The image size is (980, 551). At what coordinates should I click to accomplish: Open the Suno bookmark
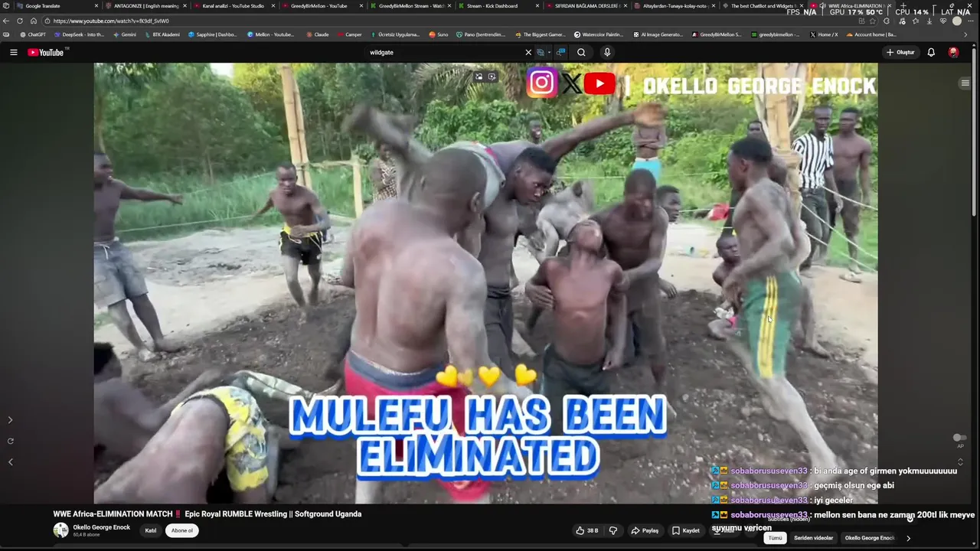tap(438, 34)
